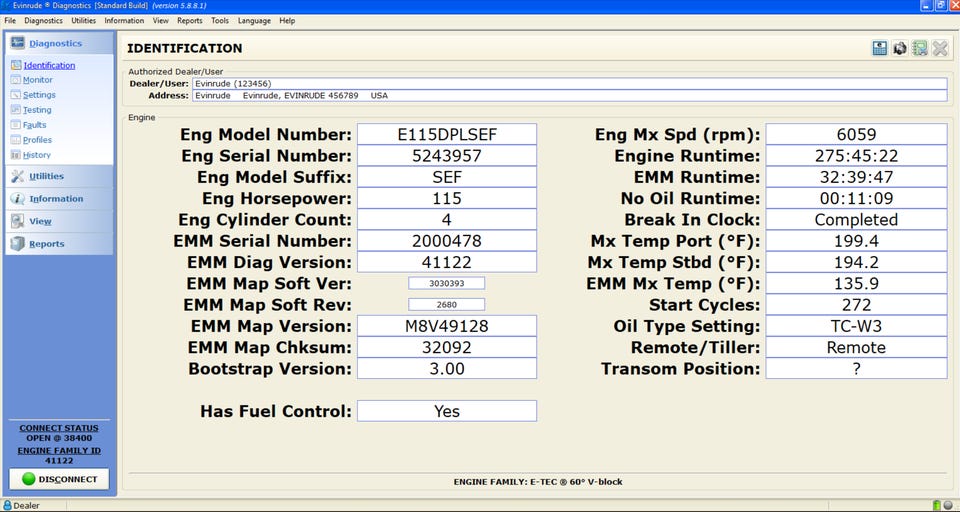The width and height of the screenshot is (960, 512).
Task: Click the icon beside History in the sidebar
Action: [16, 155]
